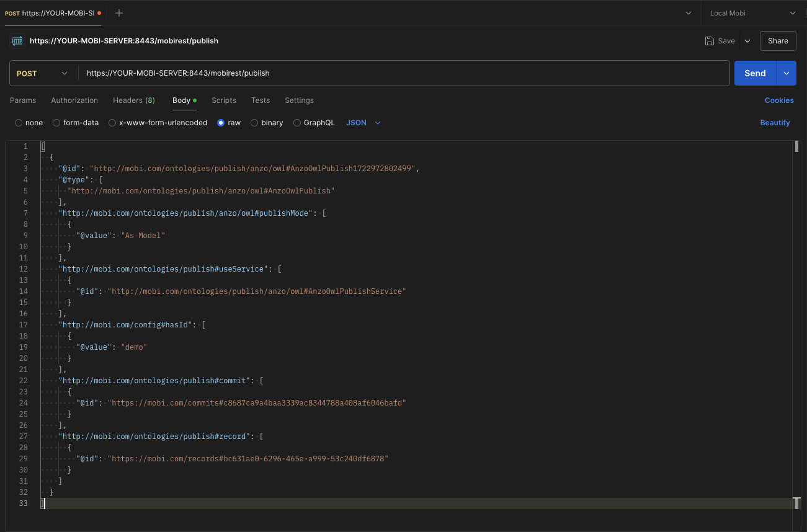Open the Cookies link

click(779, 100)
